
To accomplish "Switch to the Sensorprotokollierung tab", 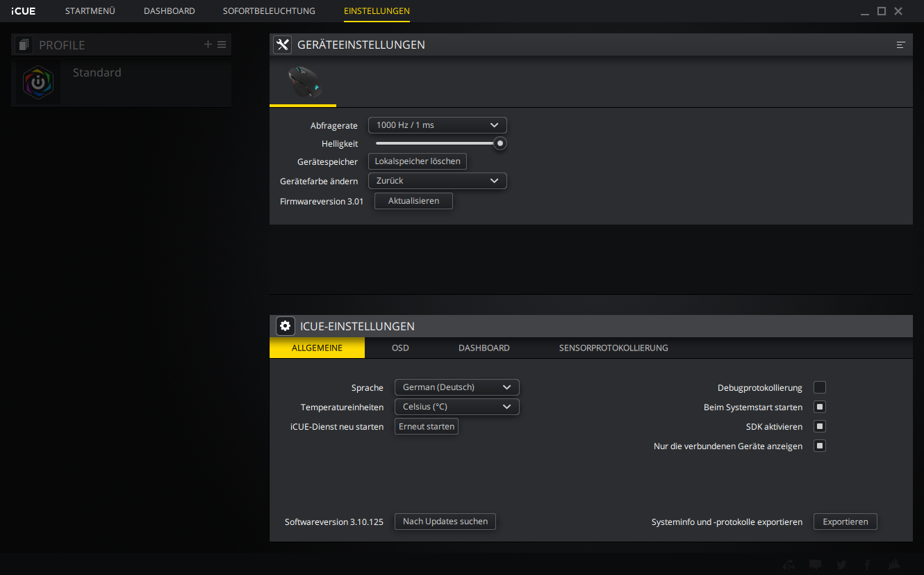I will point(613,348).
